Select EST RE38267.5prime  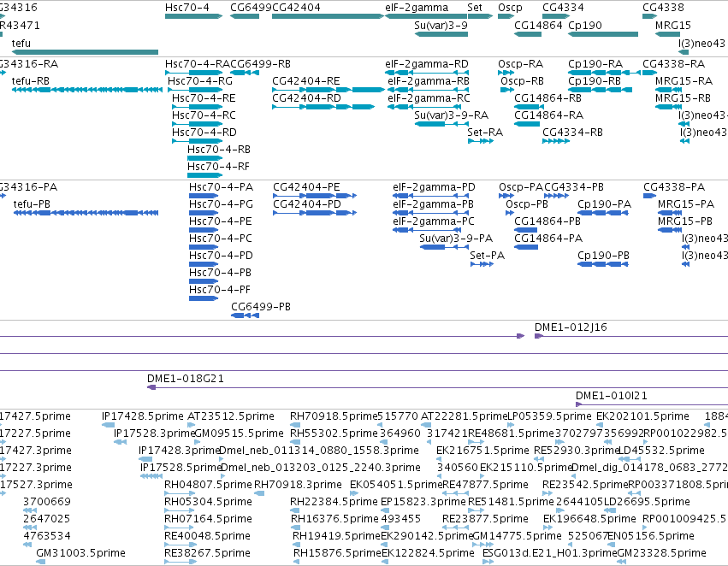point(181,562)
